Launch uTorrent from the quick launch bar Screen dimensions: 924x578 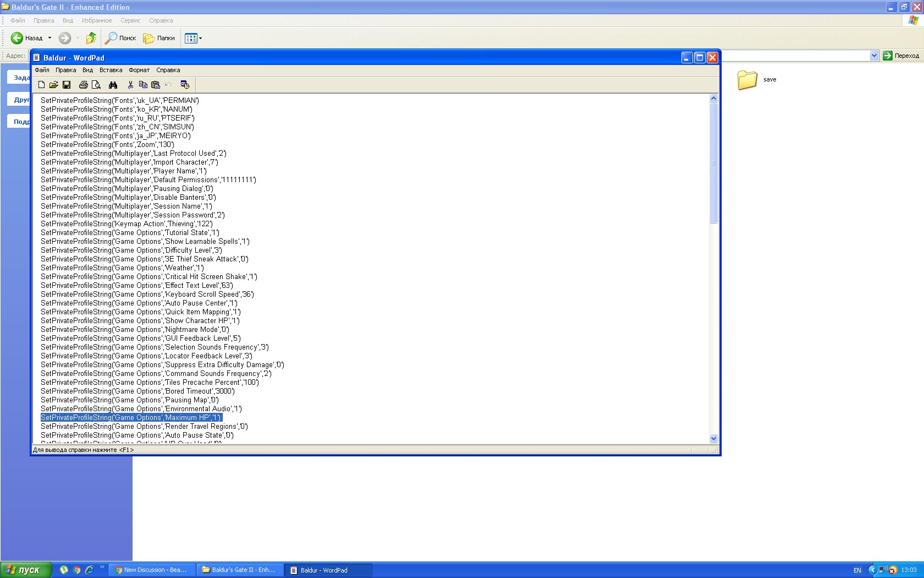click(x=64, y=570)
